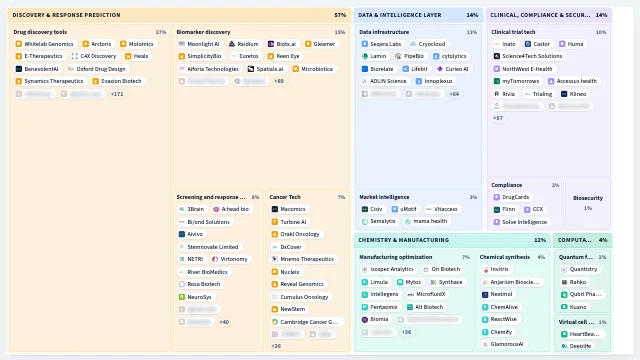Click the Whitelab Genomics logo icon
The image size is (640, 360).
coord(18,44)
